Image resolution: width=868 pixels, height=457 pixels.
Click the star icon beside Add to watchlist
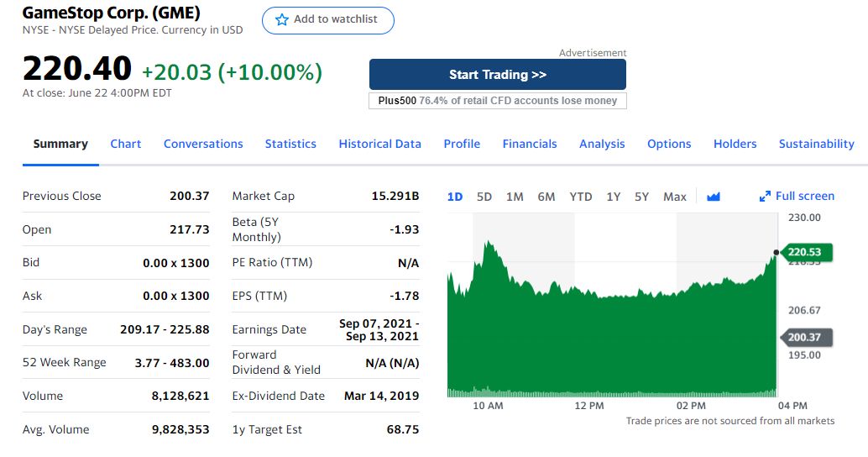click(282, 20)
